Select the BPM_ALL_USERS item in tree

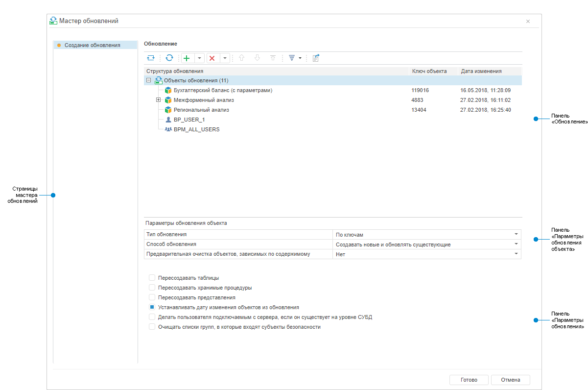196,129
